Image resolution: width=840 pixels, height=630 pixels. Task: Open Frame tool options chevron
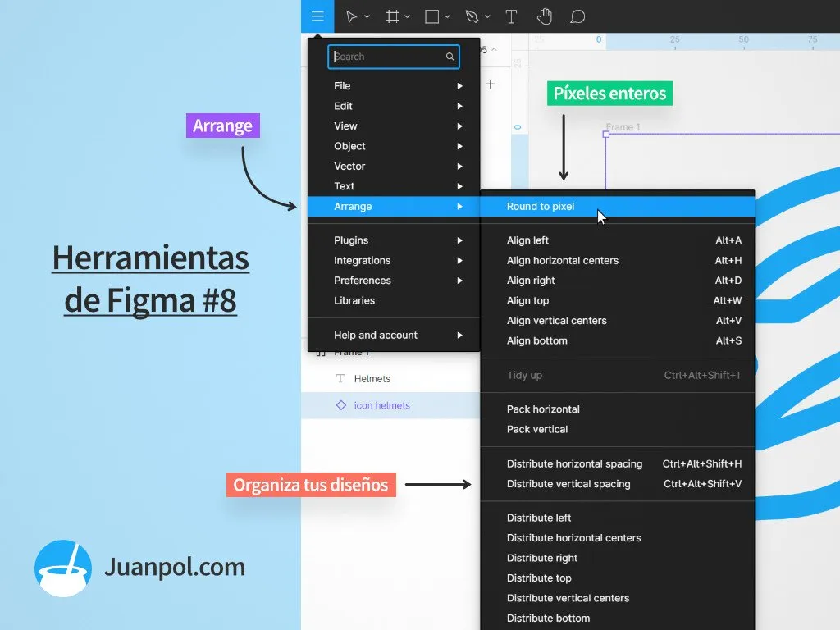tap(407, 16)
